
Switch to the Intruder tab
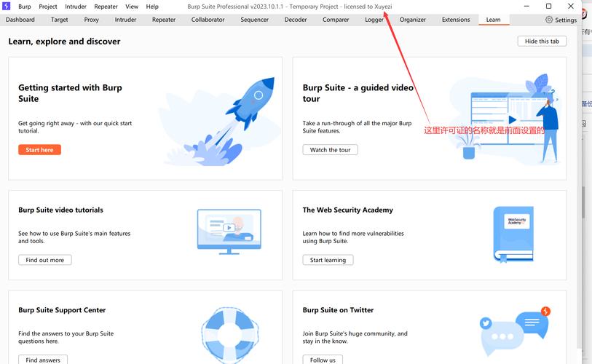(125, 20)
